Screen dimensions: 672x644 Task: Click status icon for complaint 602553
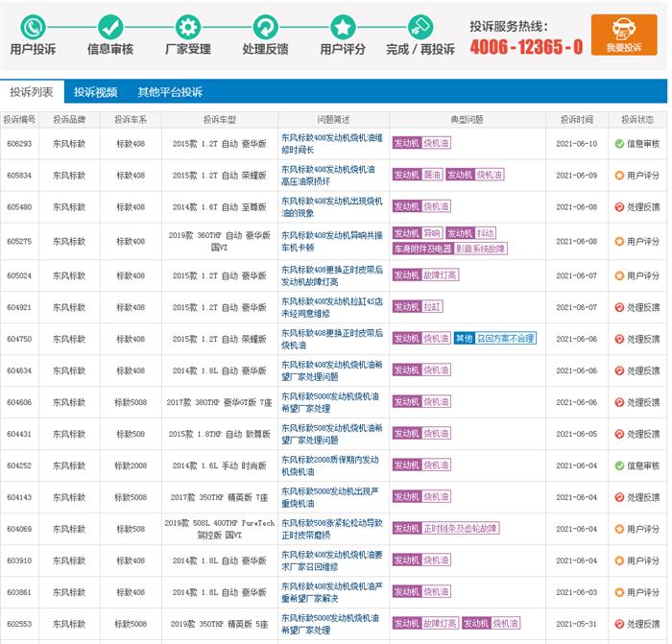click(619, 624)
